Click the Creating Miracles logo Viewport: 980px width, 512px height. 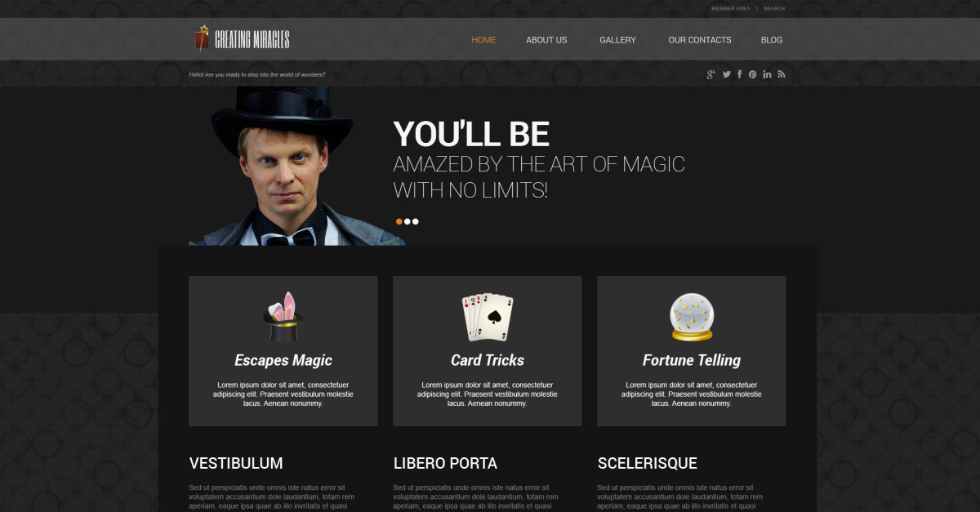coord(243,38)
